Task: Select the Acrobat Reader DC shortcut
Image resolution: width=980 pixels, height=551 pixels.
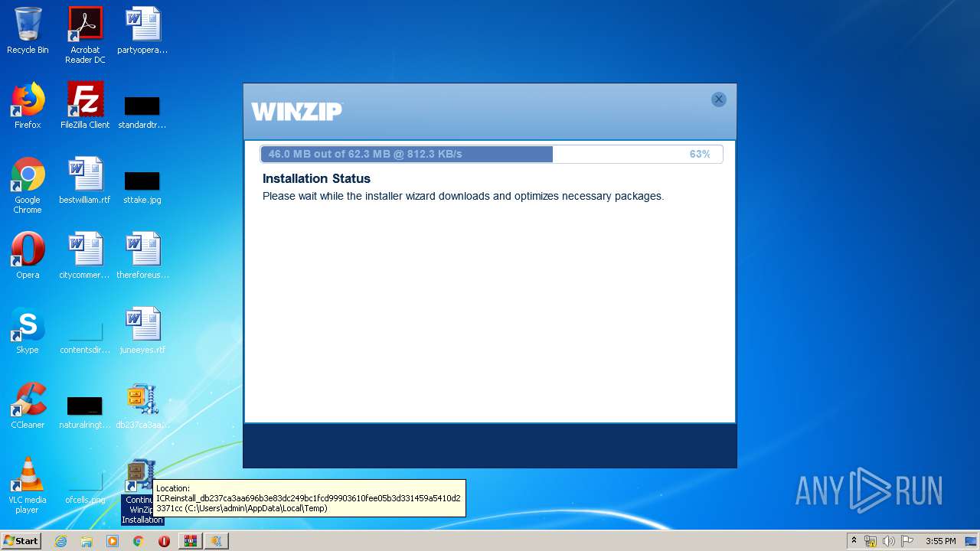Action: tap(85, 35)
